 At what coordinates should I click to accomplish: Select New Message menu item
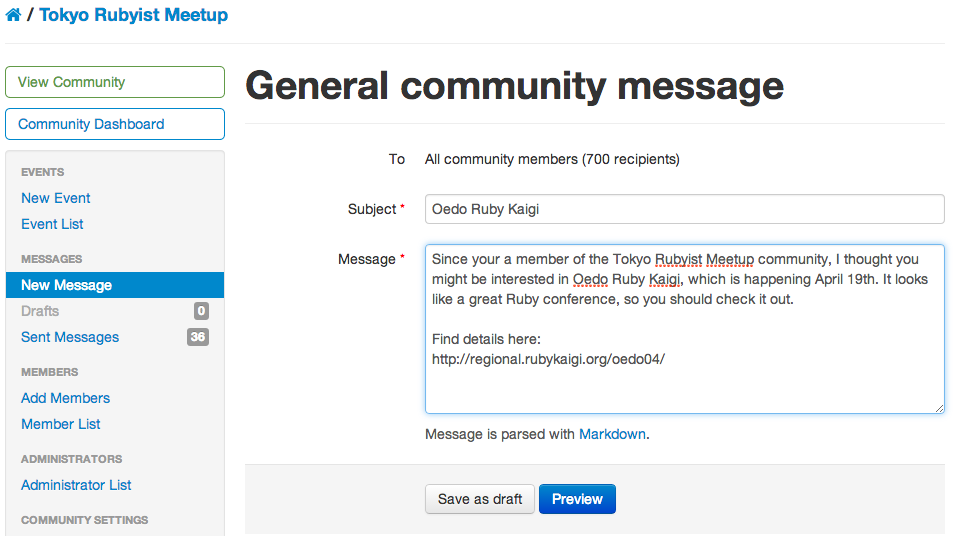(115, 285)
